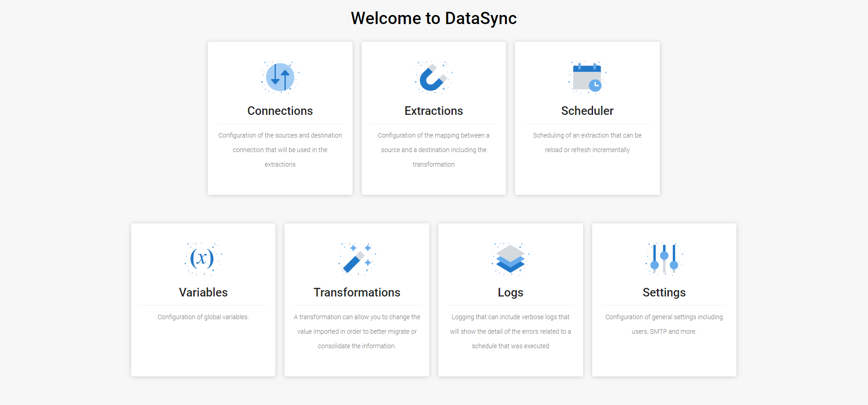
Task: Click the Scheduler calendar icon
Action: (x=587, y=77)
